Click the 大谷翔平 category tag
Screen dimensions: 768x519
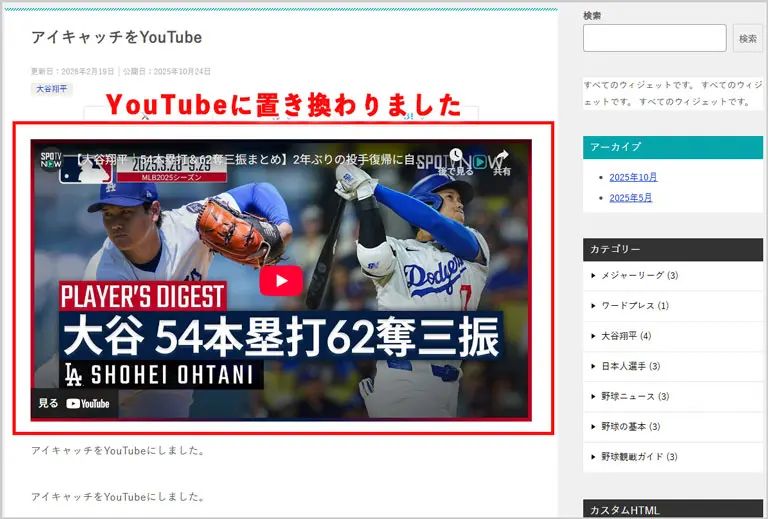tap(52, 89)
